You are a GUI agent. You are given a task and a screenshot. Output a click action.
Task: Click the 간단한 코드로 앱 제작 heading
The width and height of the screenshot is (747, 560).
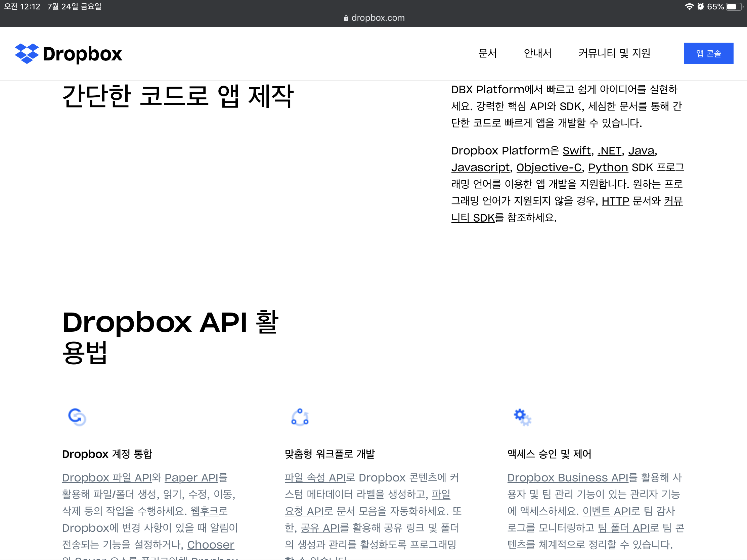pos(178,96)
